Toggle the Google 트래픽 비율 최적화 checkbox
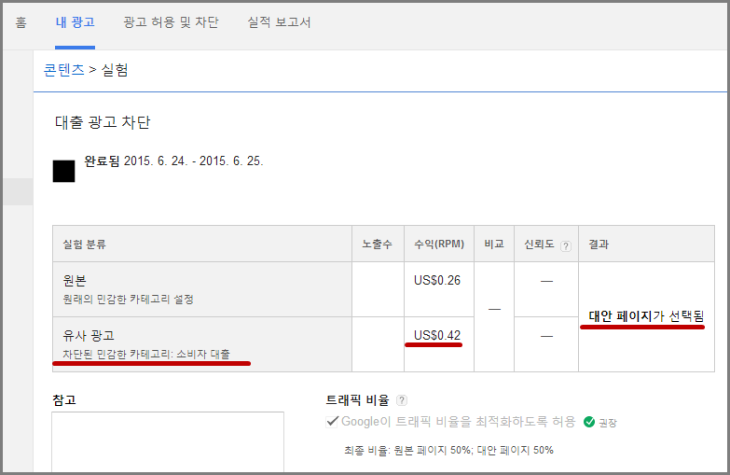The height and width of the screenshot is (475, 730). [x=332, y=422]
